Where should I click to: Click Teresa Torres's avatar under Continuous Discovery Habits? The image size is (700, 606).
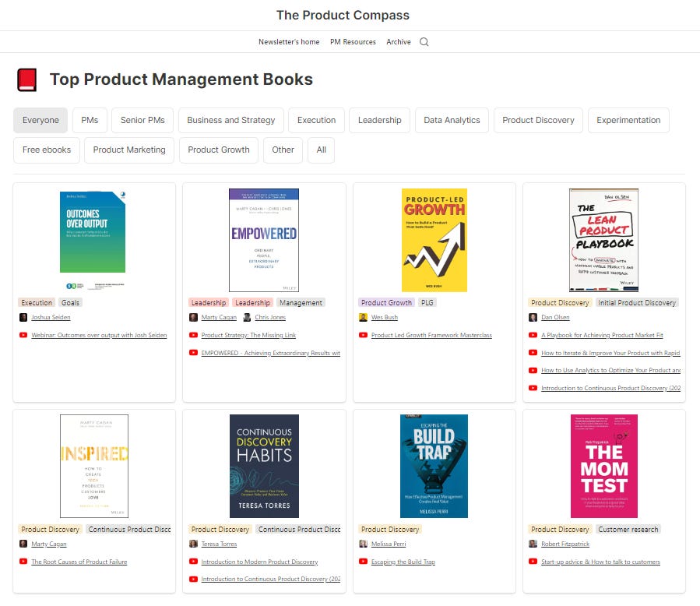[193, 544]
